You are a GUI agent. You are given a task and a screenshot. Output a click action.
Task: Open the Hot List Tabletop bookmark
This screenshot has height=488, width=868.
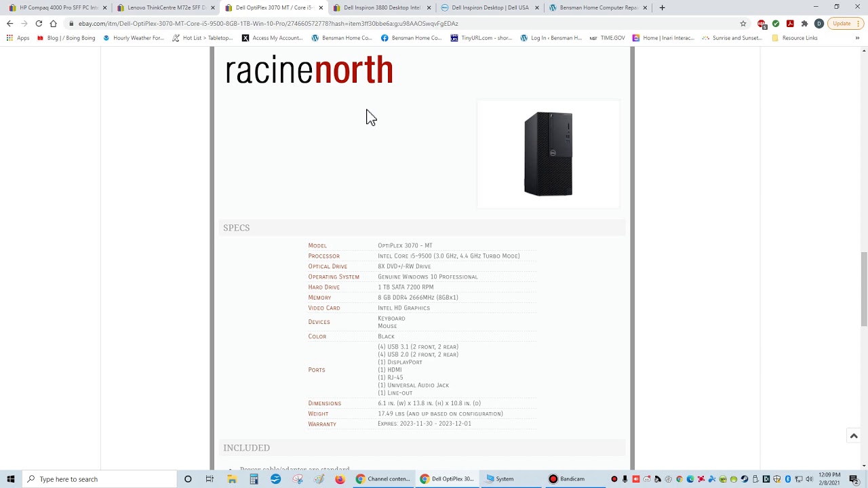click(x=203, y=38)
